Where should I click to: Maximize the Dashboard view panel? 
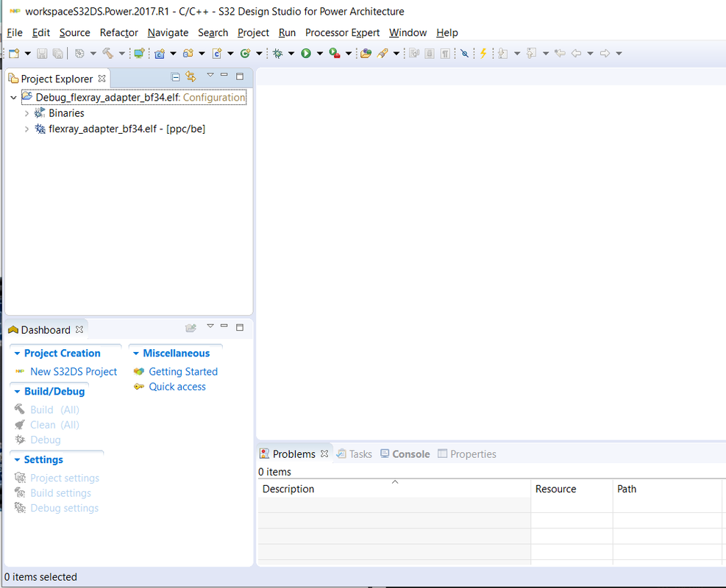pyautogui.click(x=239, y=328)
